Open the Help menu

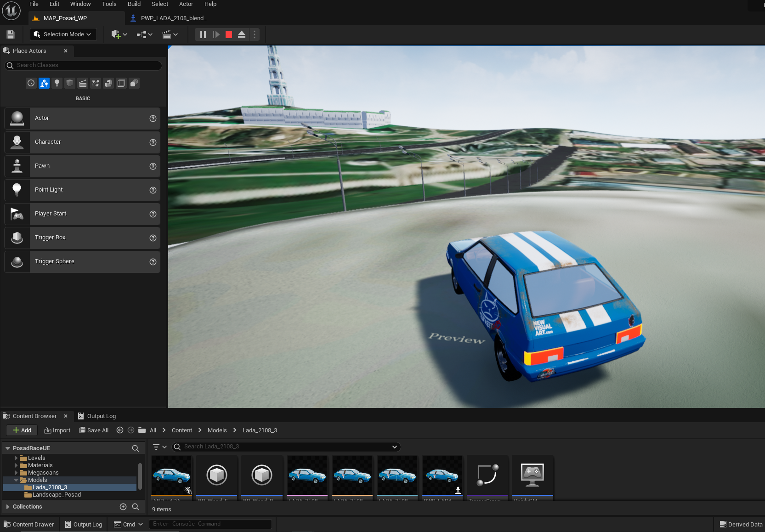pyautogui.click(x=210, y=4)
